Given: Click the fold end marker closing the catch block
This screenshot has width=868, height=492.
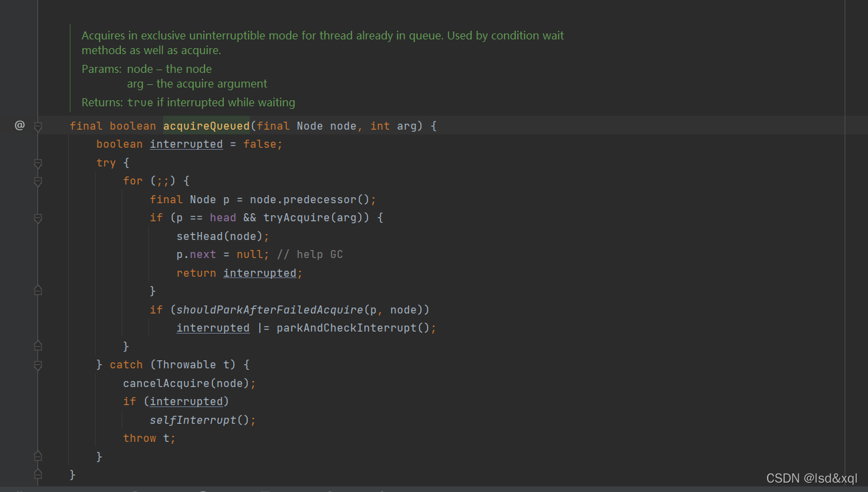Looking at the screenshot, I should point(38,456).
